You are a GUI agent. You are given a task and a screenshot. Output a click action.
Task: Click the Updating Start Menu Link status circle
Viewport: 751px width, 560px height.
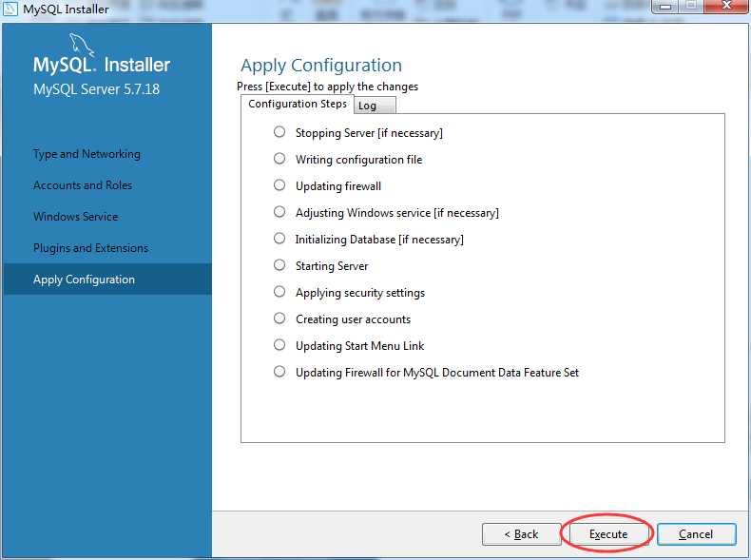click(x=279, y=345)
